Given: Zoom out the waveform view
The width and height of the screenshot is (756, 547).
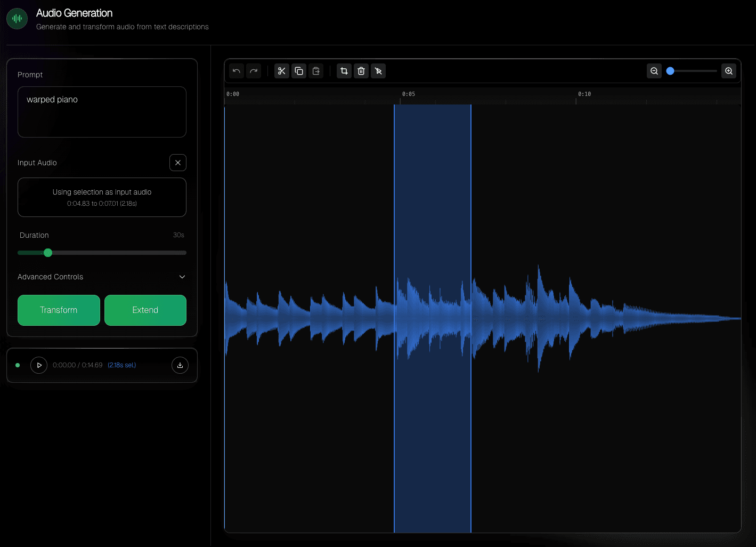Looking at the screenshot, I should pos(654,71).
